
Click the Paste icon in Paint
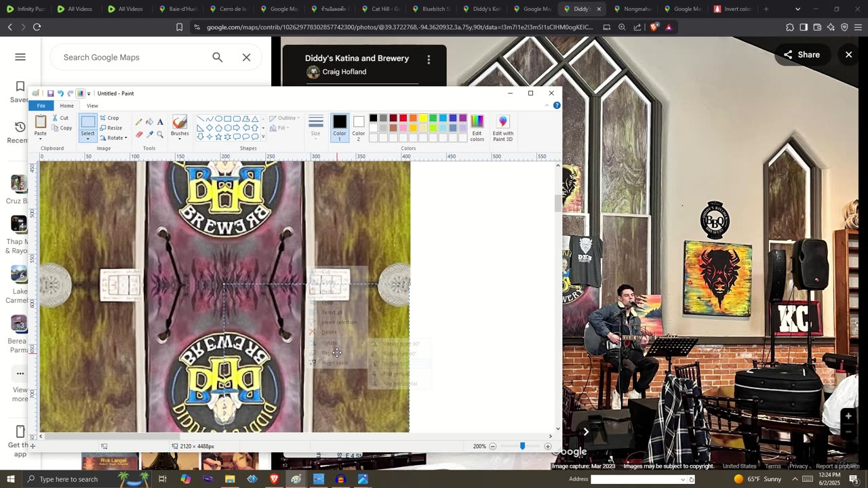(x=41, y=122)
